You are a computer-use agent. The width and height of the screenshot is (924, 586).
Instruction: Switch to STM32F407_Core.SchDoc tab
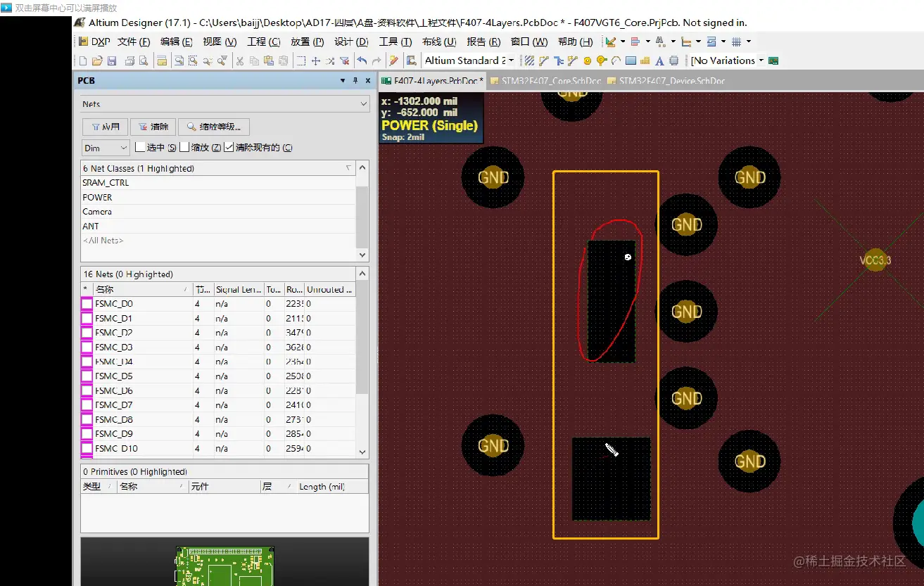click(546, 81)
